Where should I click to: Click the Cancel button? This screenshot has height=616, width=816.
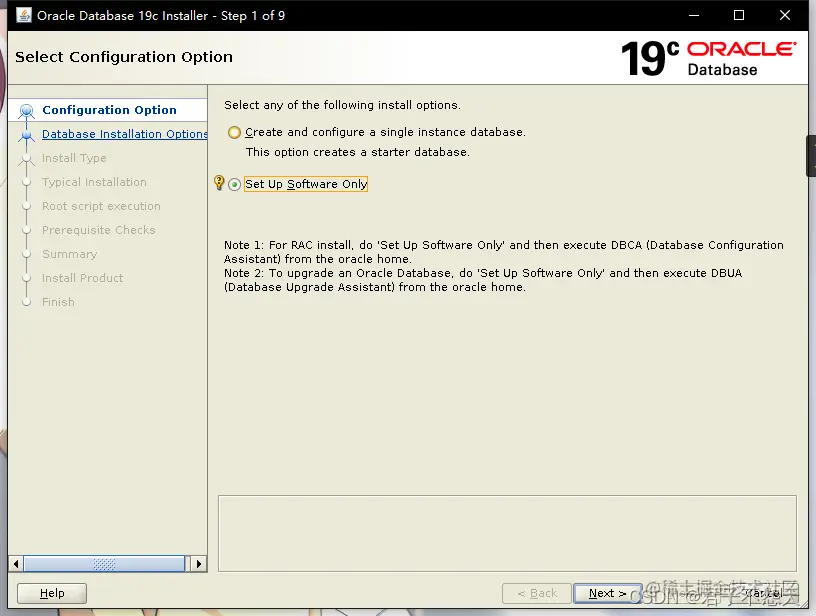(x=764, y=593)
